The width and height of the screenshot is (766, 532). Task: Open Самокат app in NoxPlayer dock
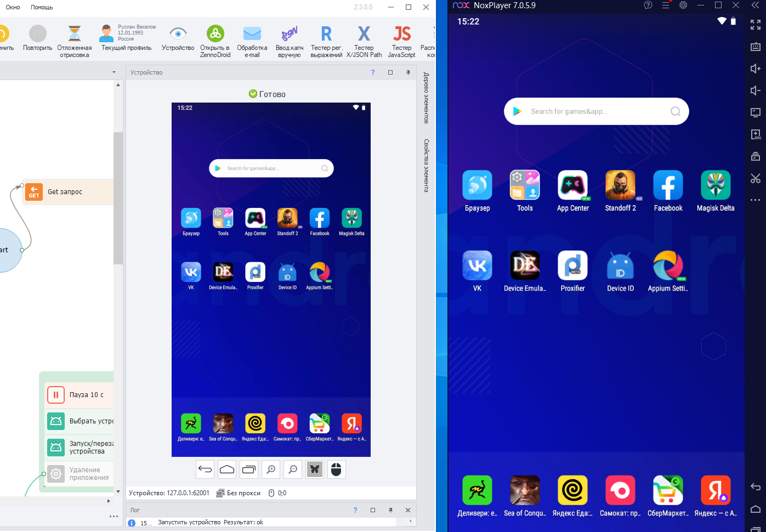[x=620, y=496]
